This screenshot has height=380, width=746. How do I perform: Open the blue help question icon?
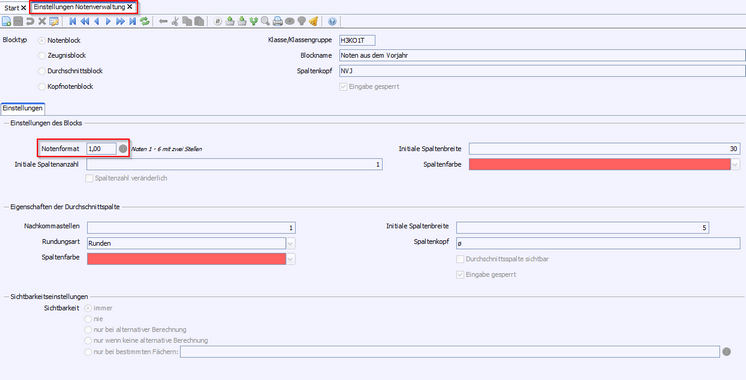pos(332,21)
